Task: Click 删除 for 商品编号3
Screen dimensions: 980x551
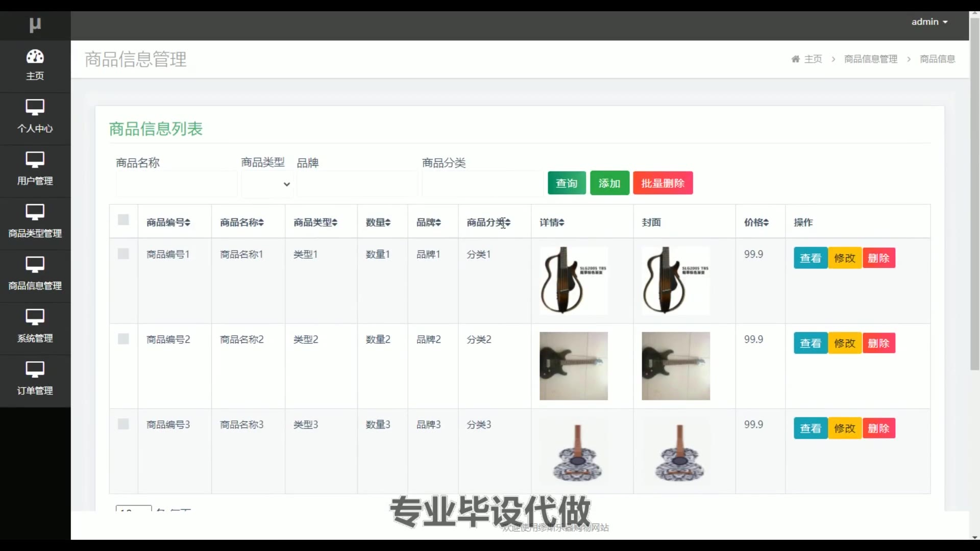Action: pyautogui.click(x=878, y=429)
